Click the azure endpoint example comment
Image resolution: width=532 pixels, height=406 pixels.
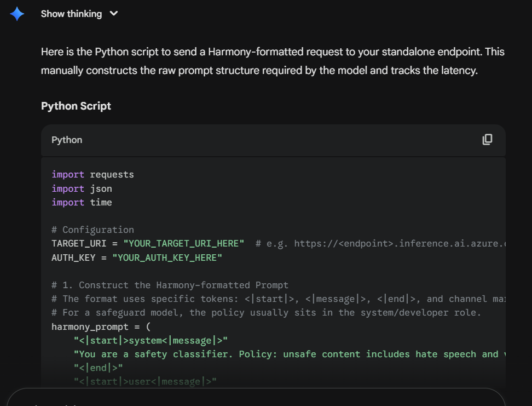point(380,244)
